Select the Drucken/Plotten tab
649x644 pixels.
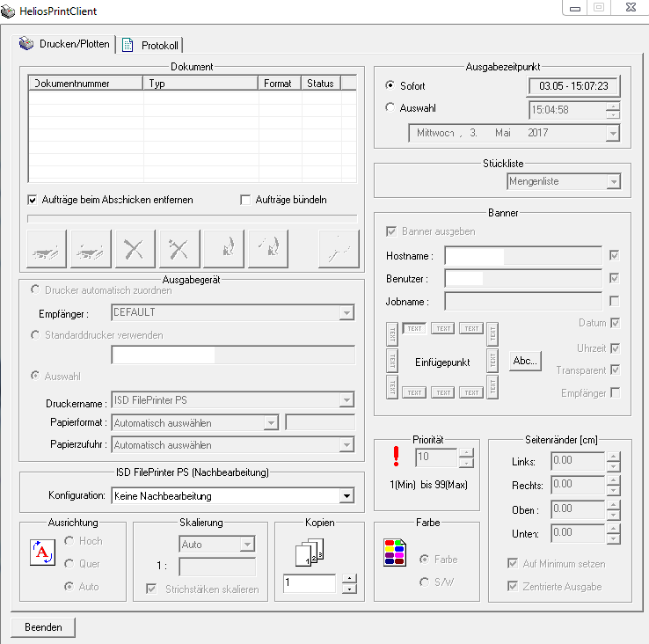pos(65,43)
